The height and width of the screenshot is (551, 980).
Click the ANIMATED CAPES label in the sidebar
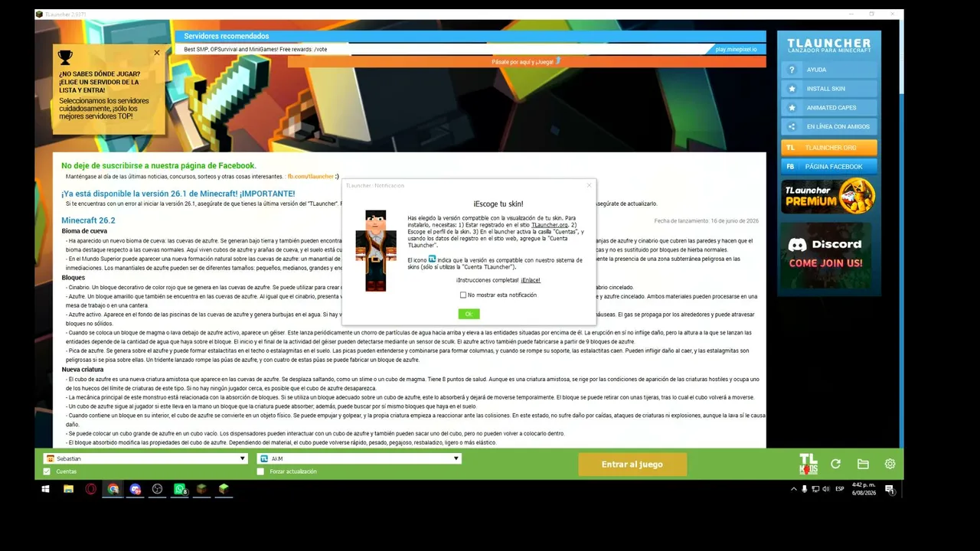coord(831,108)
